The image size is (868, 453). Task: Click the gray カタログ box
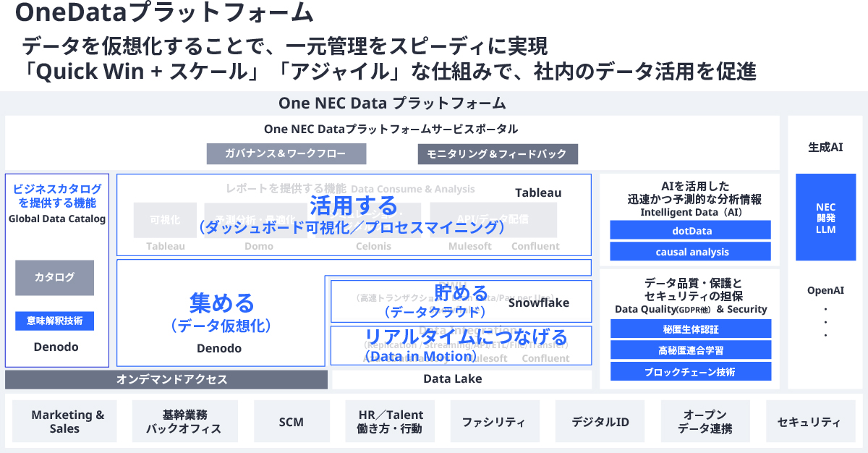(54, 277)
